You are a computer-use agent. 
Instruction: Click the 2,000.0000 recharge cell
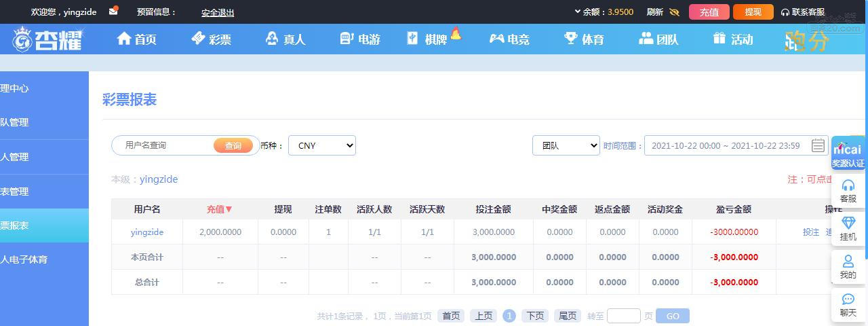pyautogui.click(x=220, y=232)
